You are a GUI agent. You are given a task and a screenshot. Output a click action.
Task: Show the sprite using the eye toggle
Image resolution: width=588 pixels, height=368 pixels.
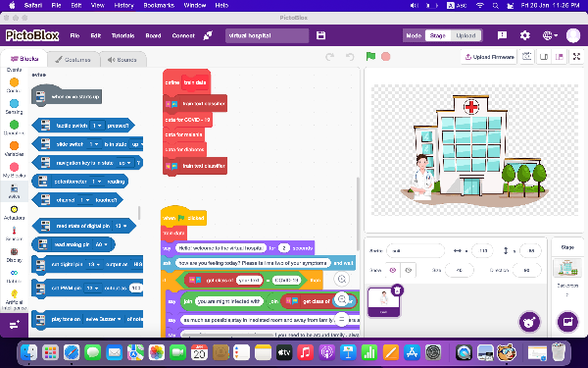coord(393,270)
